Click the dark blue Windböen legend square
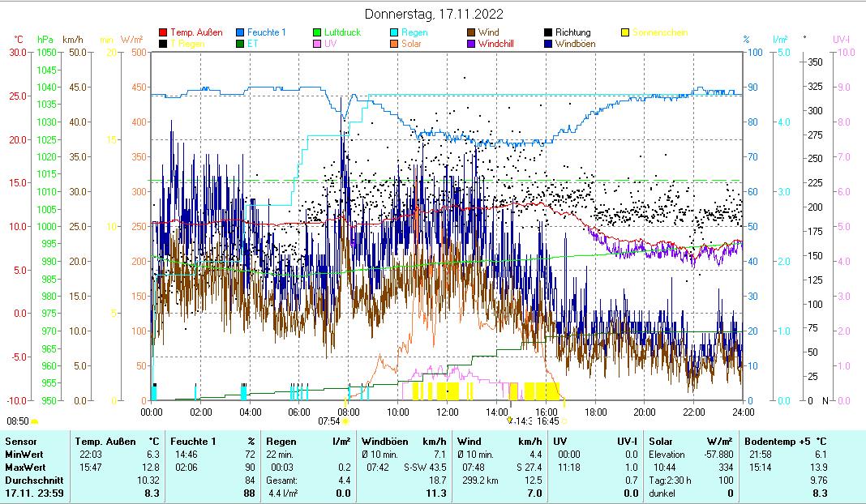 pyautogui.click(x=549, y=44)
